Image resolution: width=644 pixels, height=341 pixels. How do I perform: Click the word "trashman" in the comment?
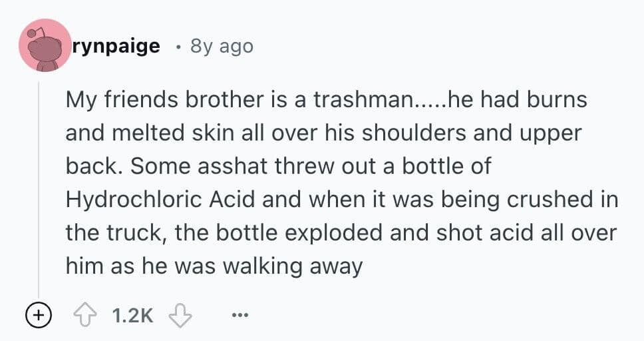click(x=363, y=99)
